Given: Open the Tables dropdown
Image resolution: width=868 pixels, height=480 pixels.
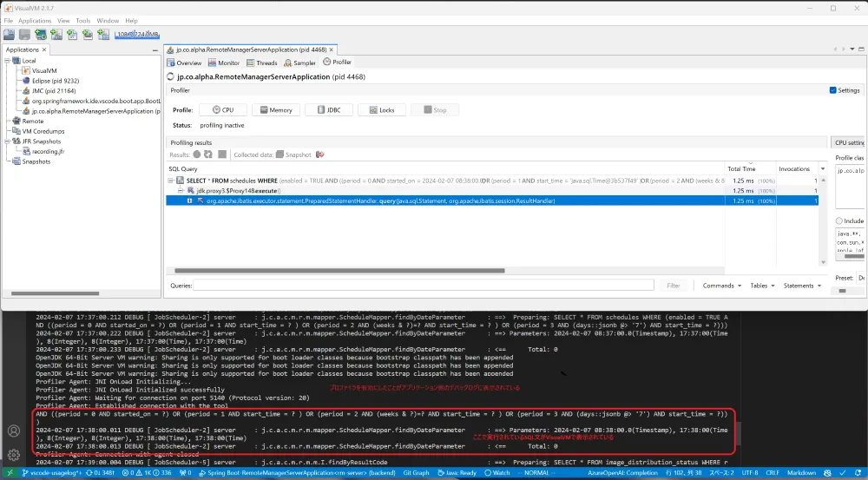Looking at the screenshot, I should 762,286.
